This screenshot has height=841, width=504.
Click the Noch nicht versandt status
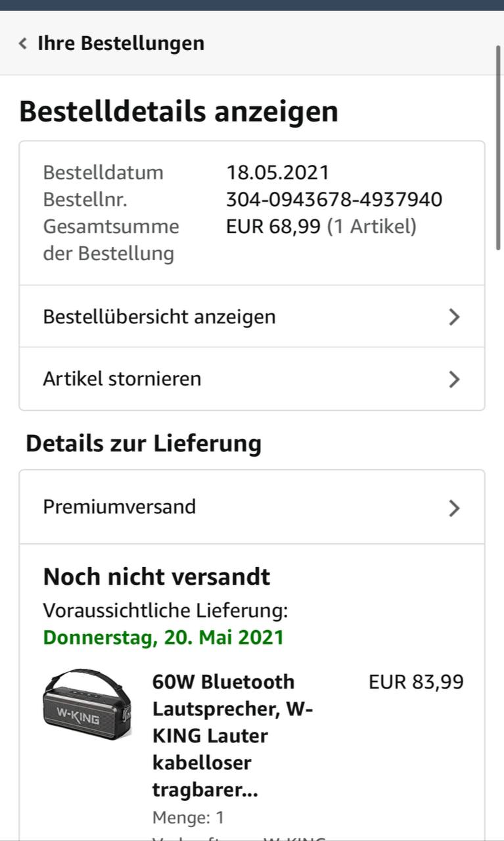coord(156,577)
